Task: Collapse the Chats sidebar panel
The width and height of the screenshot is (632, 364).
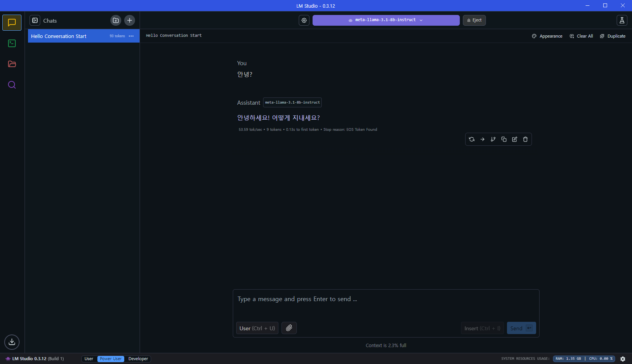Action: (35, 20)
